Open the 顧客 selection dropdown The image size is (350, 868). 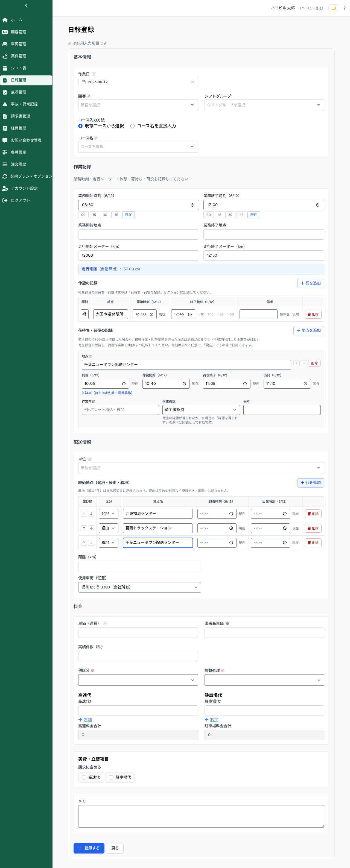pos(138,105)
